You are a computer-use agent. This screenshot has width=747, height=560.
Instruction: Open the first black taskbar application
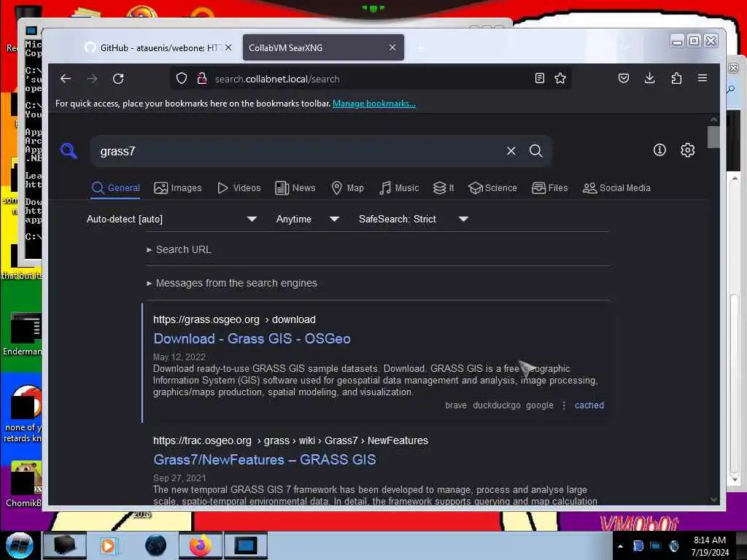64,545
